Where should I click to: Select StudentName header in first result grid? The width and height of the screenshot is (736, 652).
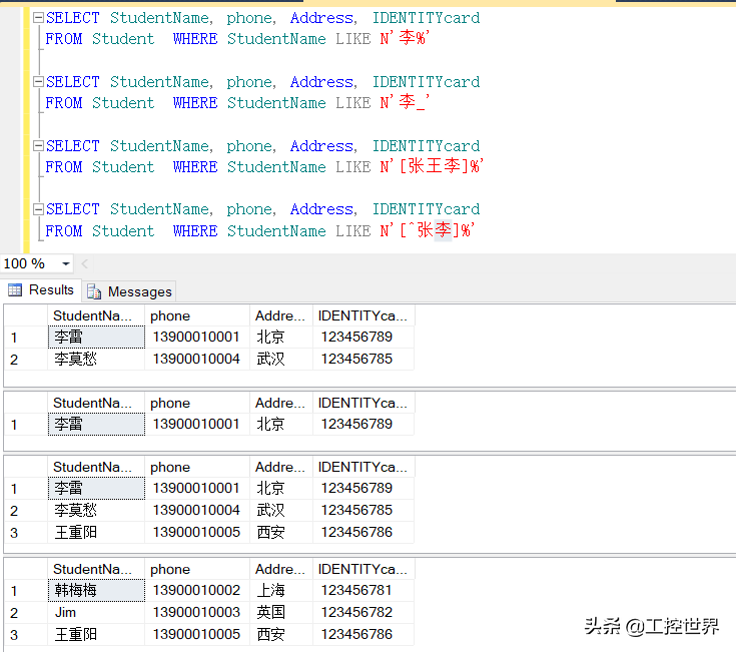point(96,316)
